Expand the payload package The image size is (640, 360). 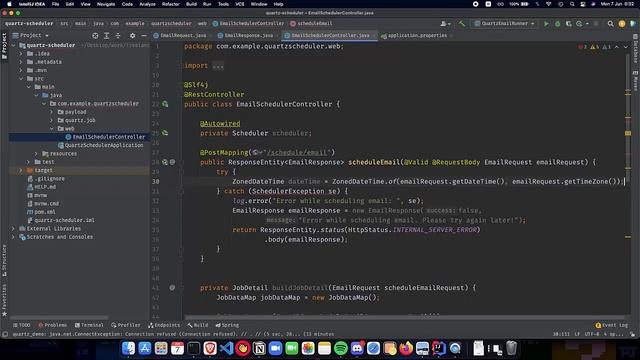[52, 112]
